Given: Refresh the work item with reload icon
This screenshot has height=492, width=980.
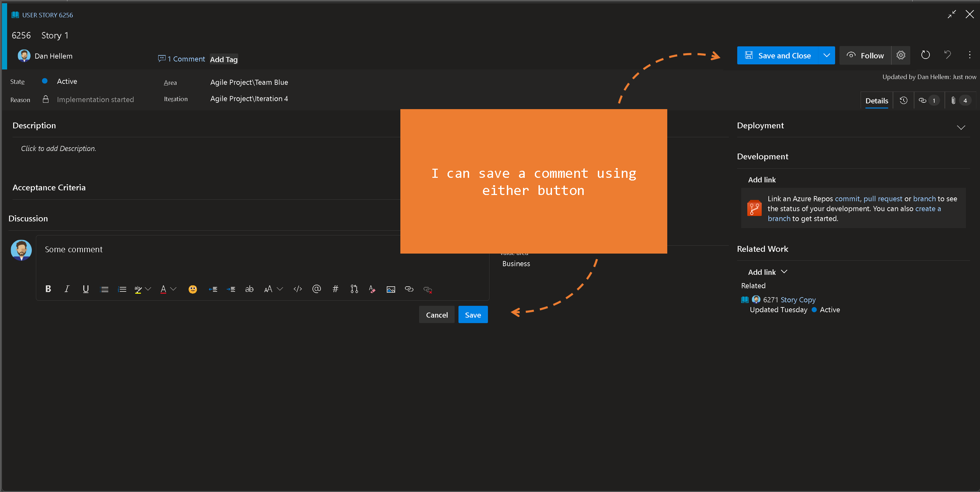Looking at the screenshot, I should pos(925,55).
